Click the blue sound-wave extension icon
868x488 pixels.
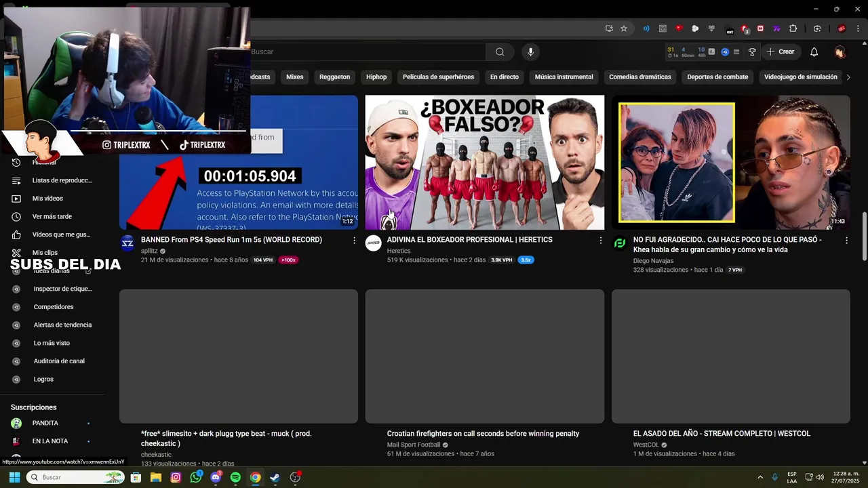click(646, 28)
